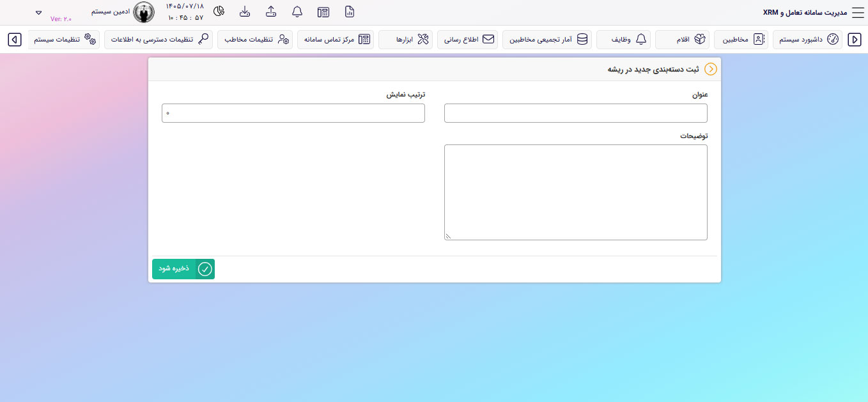Click the ادمین سیستم username text
Image resolution: width=868 pixels, height=402 pixels.
111,12
